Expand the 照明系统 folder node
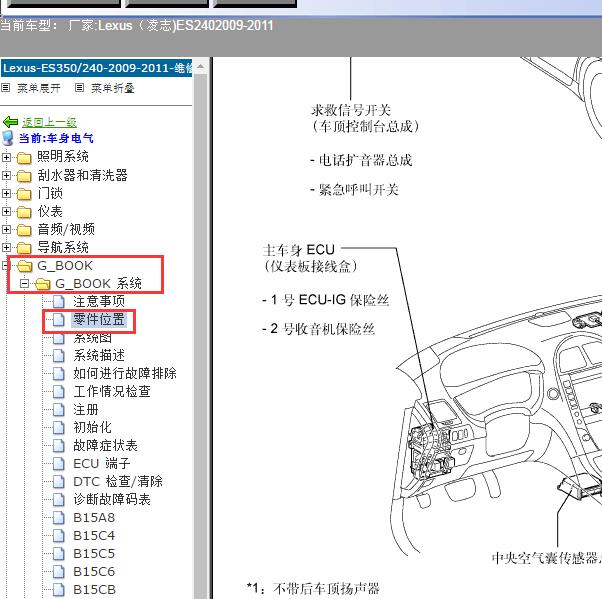 6,157
